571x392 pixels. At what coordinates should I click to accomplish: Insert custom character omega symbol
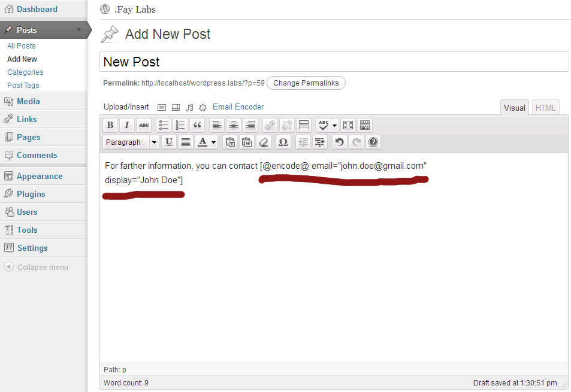(283, 142)
